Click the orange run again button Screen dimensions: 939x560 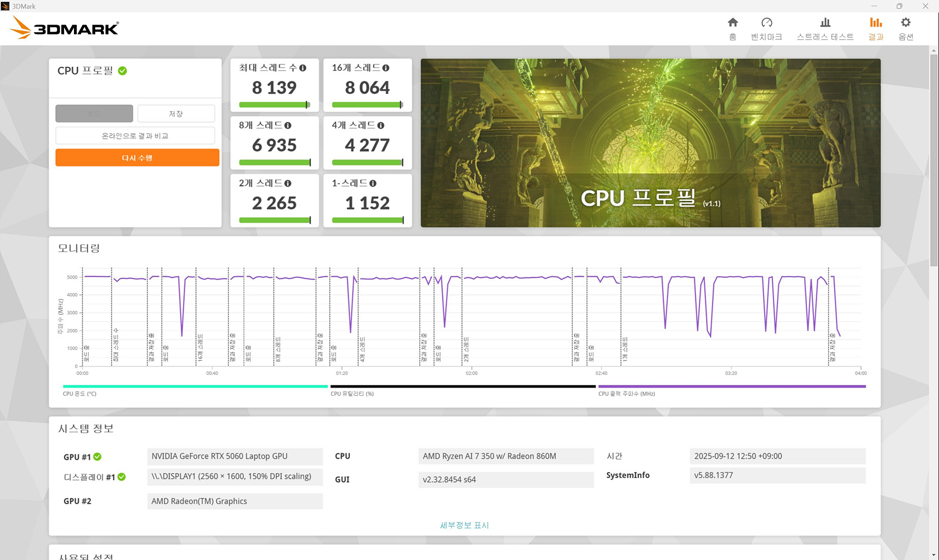click(137, 158)
